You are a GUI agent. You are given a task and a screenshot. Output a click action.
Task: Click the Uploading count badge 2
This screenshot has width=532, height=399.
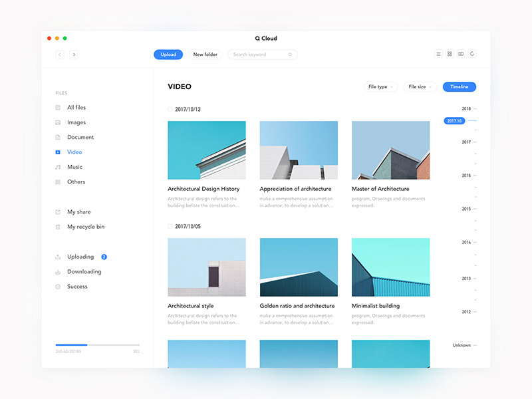[x=104, y=257]
